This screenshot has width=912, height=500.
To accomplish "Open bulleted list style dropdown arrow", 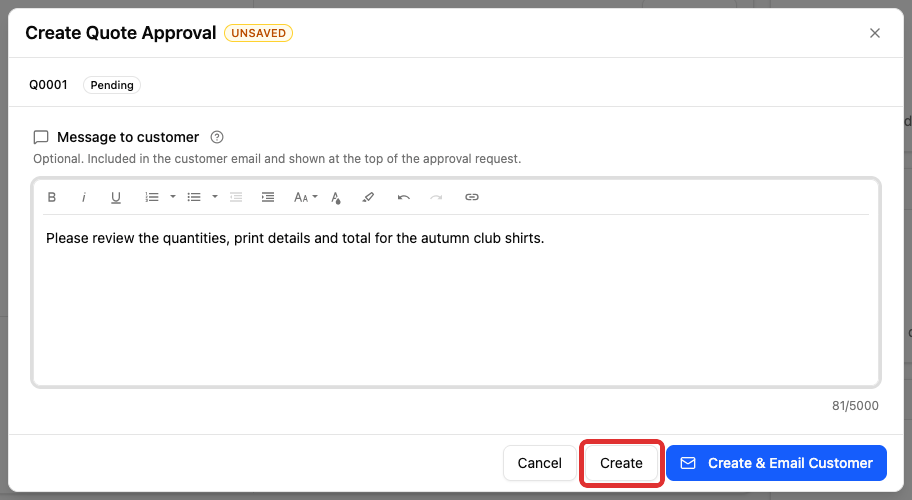I will (x=215, y=197).
